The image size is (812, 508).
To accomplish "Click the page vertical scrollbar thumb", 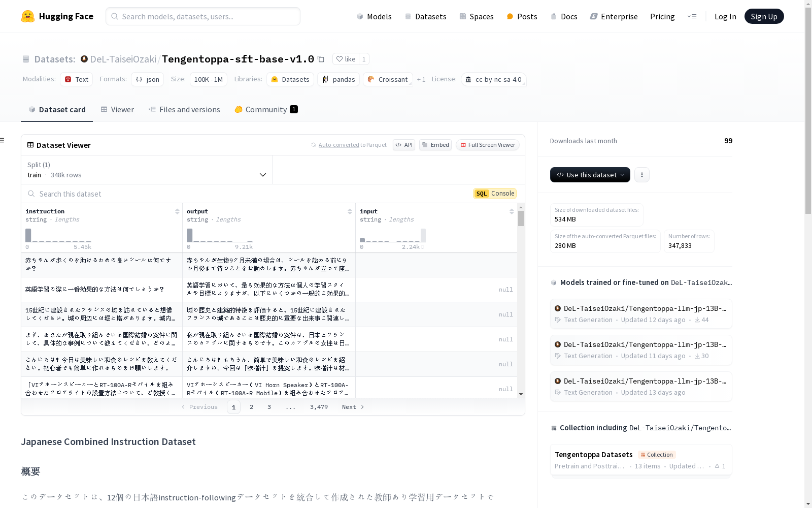I will pyautogui.click(x=808, y=110).
